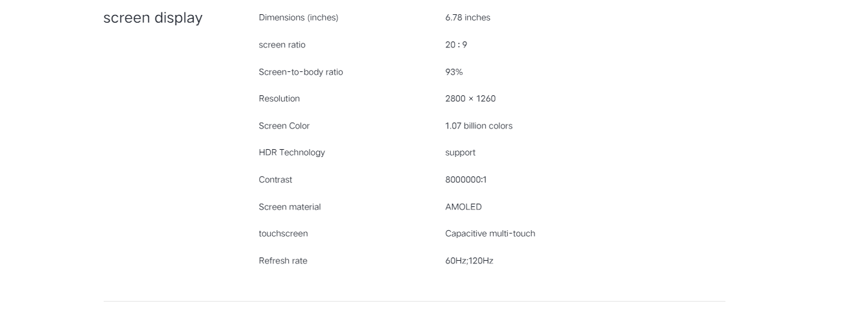Click the 60Hz;120Hz refresh rate value

click(x=469, y=261)
